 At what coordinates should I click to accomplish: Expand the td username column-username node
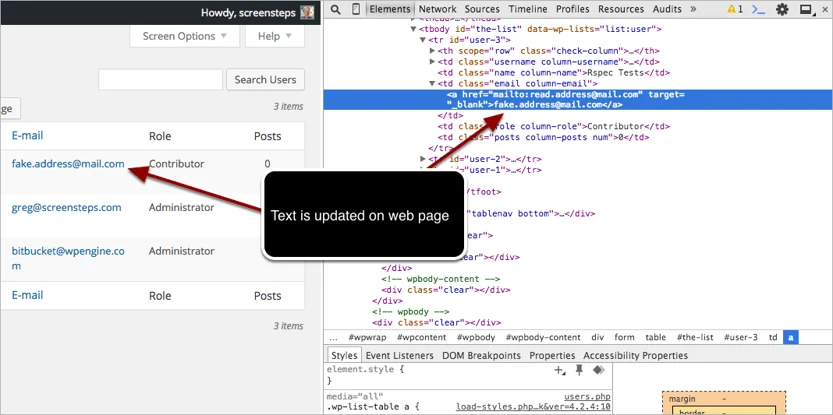pos(432,62)
